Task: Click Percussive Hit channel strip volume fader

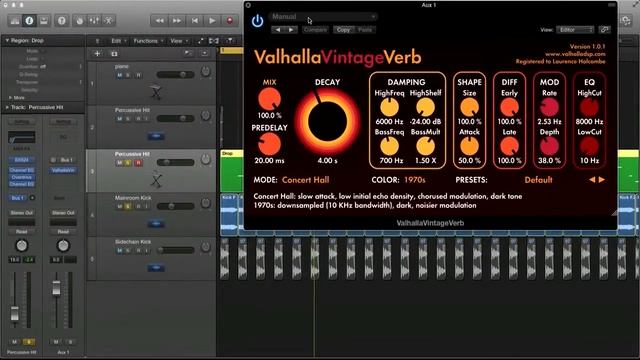Action: pyautogui.click(x=15, y=313)
